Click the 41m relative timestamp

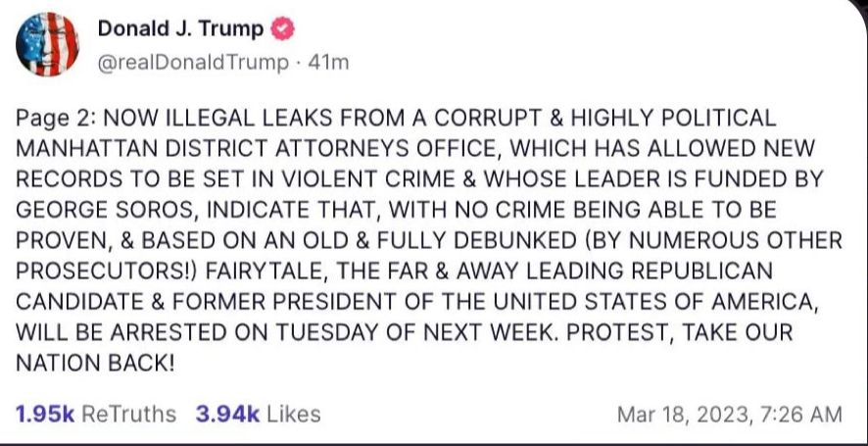click(327, 62)
